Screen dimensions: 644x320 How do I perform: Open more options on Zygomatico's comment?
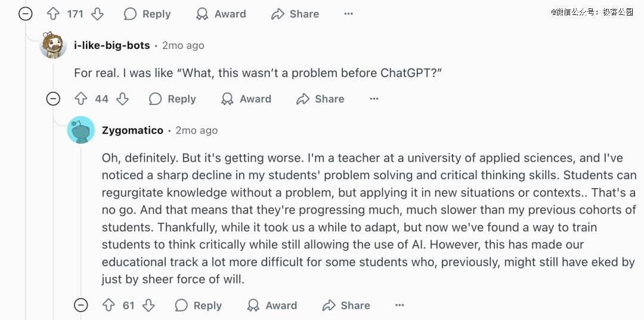(400, 305)
